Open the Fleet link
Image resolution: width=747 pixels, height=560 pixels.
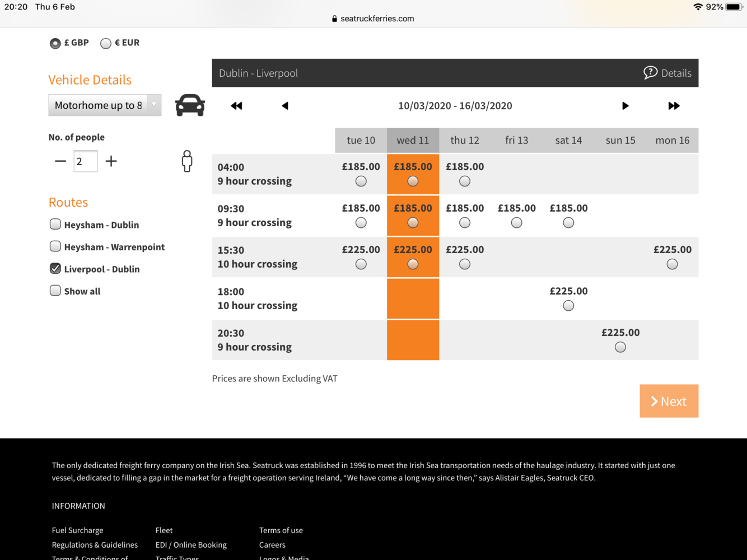164,530
